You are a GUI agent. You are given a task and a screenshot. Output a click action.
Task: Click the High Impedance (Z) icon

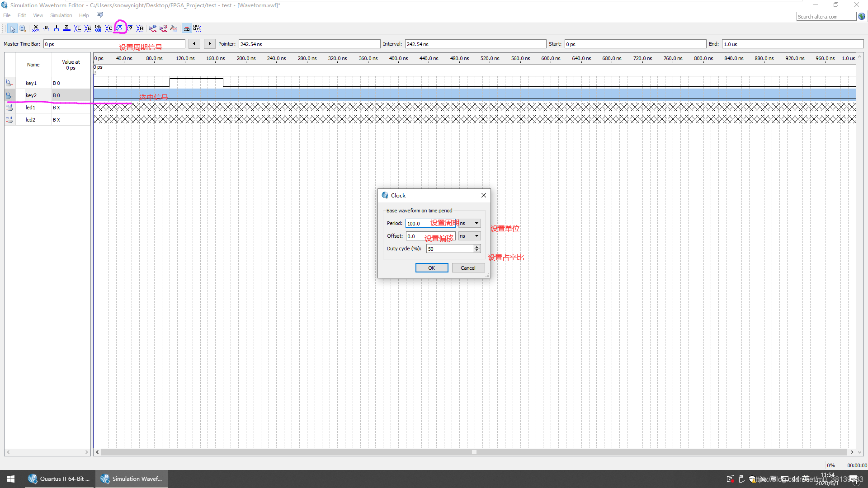[x=67, y=28]
